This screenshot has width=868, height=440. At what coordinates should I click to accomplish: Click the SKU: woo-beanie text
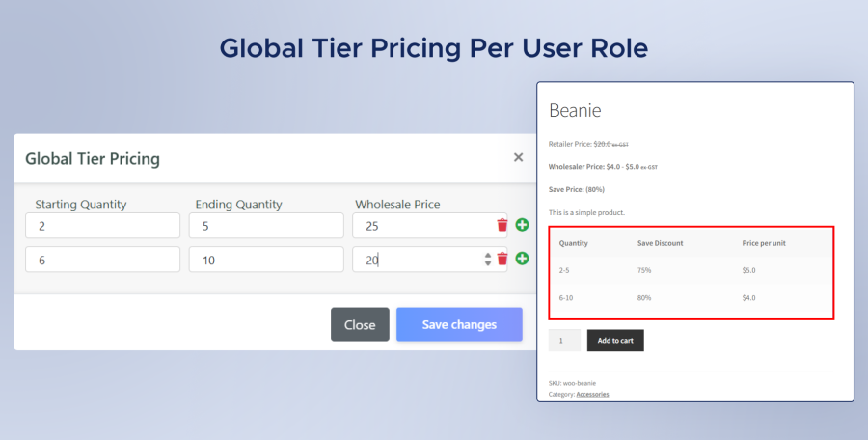[572, 383]
